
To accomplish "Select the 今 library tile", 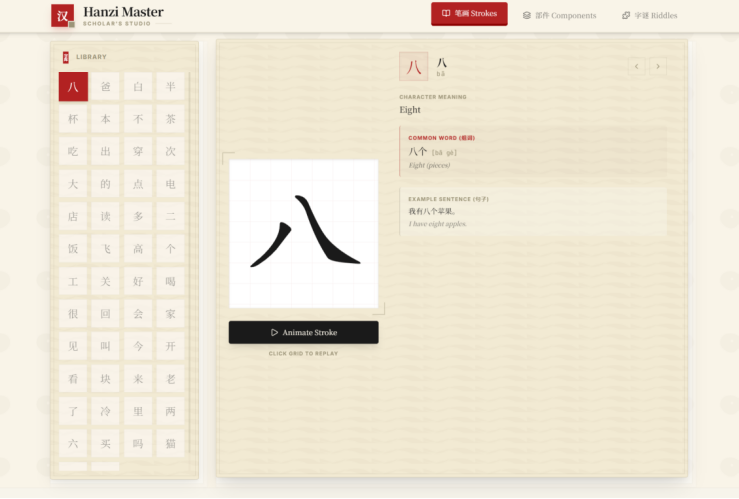I will click(138, 346).
